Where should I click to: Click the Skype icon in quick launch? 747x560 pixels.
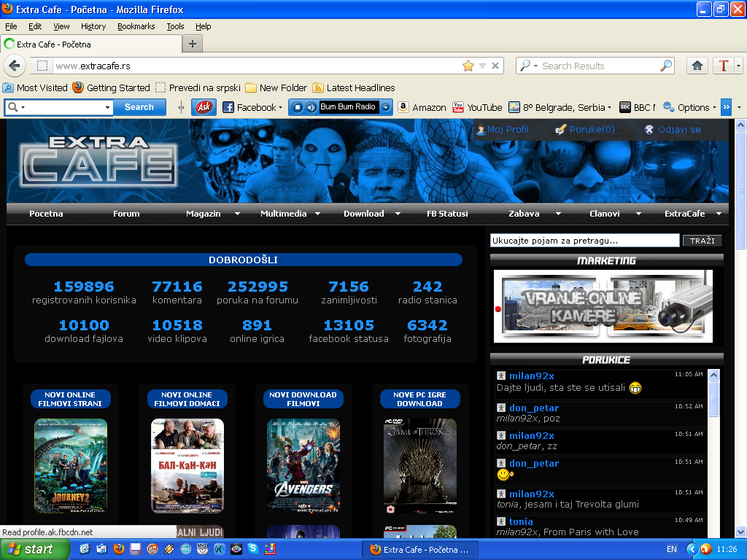click(252, 549)
